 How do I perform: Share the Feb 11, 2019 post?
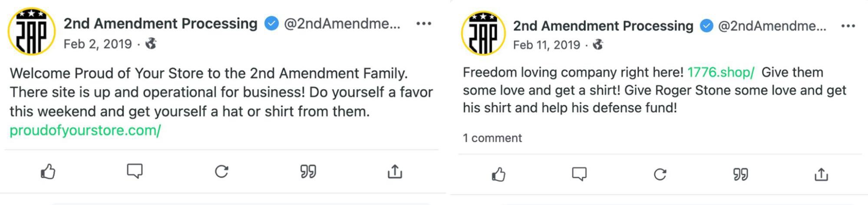(821, 175)
